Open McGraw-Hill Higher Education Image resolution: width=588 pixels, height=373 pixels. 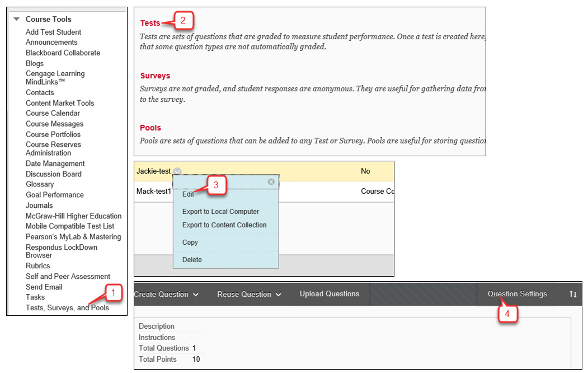point(73,216)
